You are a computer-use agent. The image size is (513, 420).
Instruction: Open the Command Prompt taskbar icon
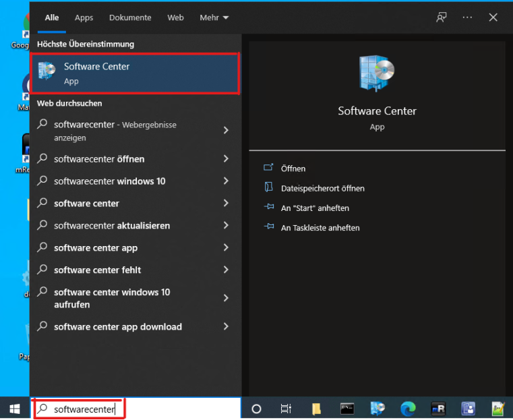(347, 409)
